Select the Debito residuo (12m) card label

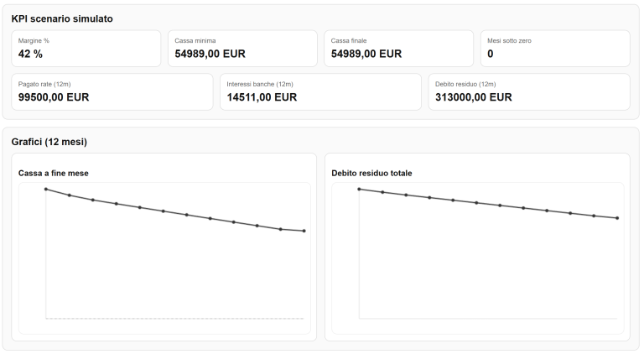[465, 84]
